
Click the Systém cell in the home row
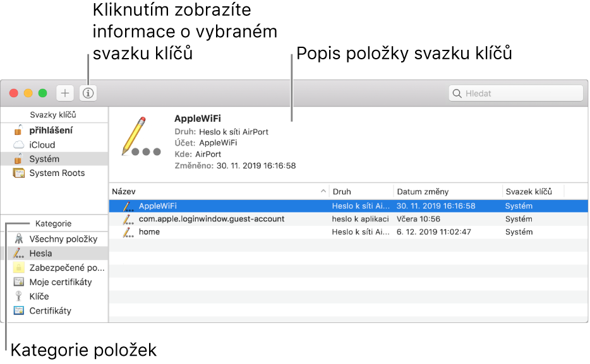point(519,232)
